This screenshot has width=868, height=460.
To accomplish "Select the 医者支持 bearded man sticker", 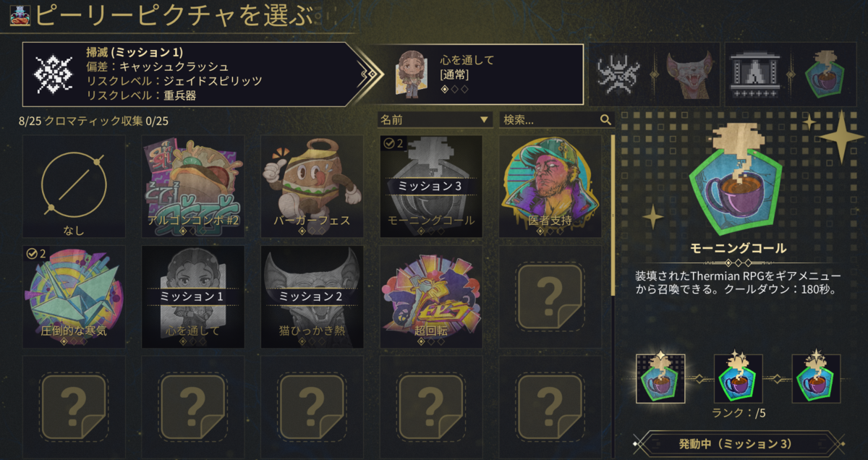I will 550,187.
